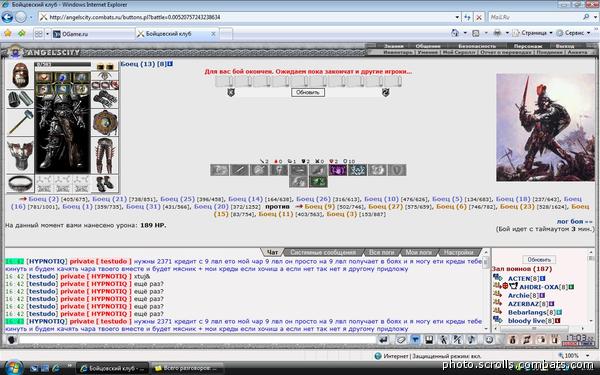This screenshot has height=375, width=600.
Task: Toggle the blue chat filter button
Action: point(415,339)
